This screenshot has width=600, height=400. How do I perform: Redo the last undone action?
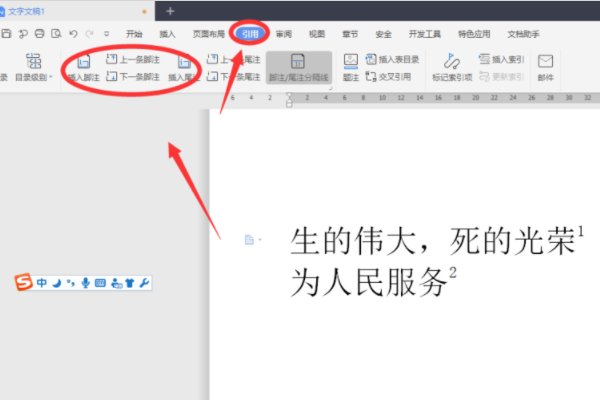(90, 34)
